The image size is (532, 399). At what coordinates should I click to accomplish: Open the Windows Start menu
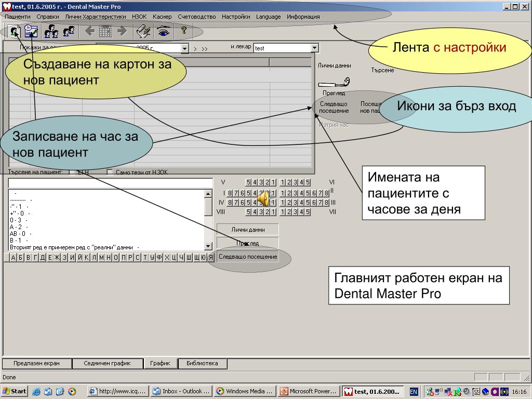(15, 391)
